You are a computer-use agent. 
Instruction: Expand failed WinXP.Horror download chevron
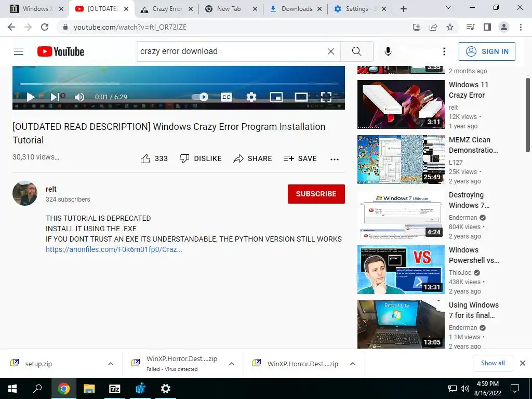click(x=232, y=364)
